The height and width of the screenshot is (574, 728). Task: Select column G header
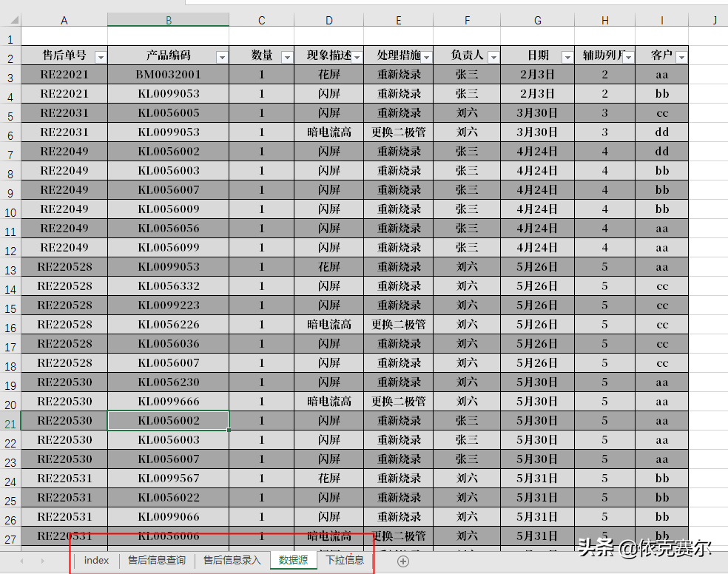538,21
